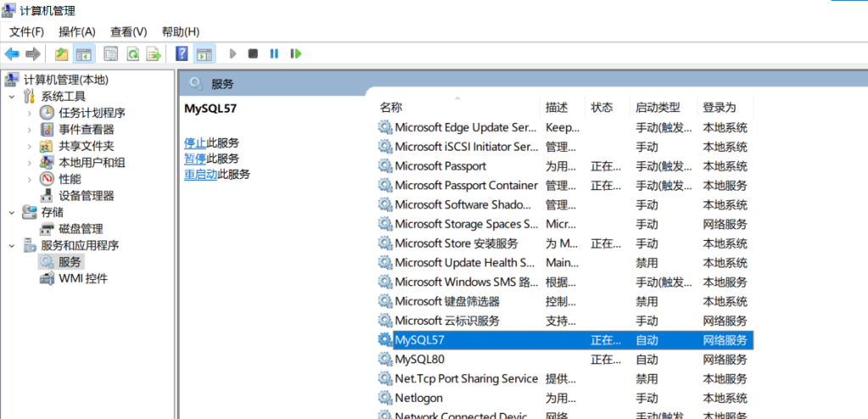Click the Start service play button
The width and height of the screenshot is (868, 419).
click(x=233, y=53)
